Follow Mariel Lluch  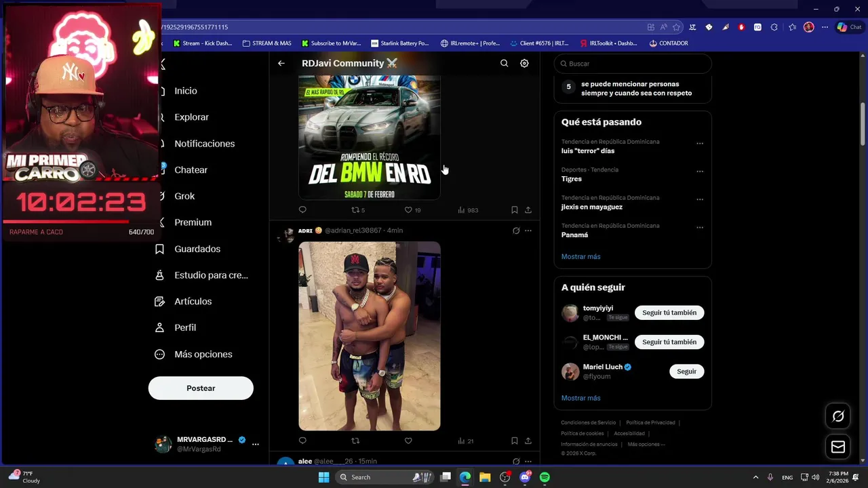point(686,371)
